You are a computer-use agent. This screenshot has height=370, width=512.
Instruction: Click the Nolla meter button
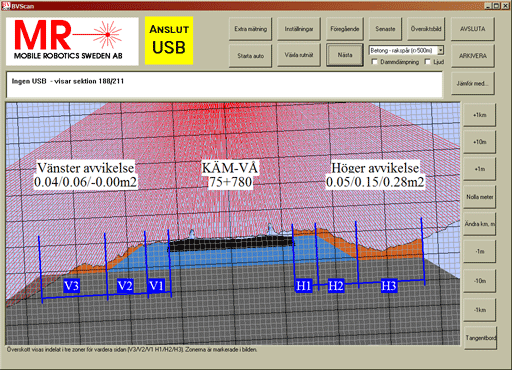point(479,197)
